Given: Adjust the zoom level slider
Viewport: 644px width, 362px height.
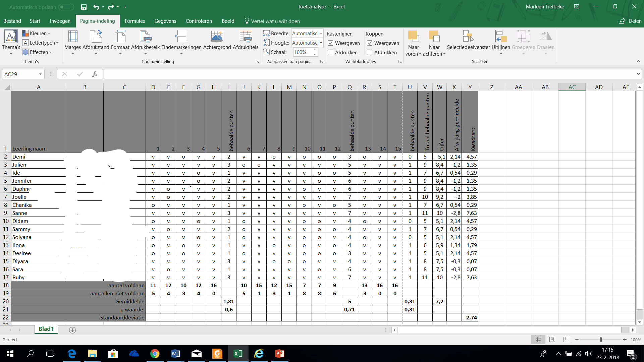Looking at the screenshot, I should click(601, 340).
